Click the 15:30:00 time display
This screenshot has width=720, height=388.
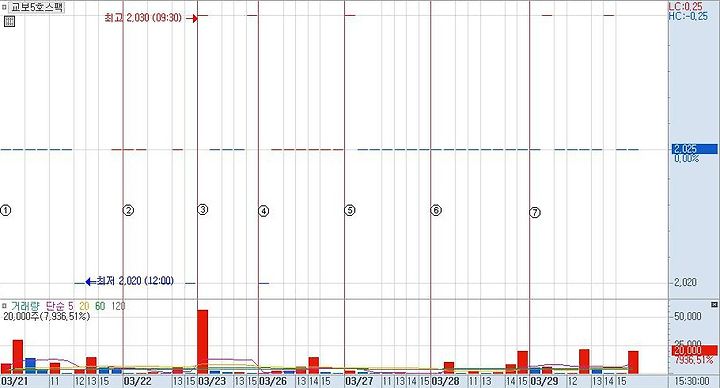pyautogui.click(x=692, y=382)
